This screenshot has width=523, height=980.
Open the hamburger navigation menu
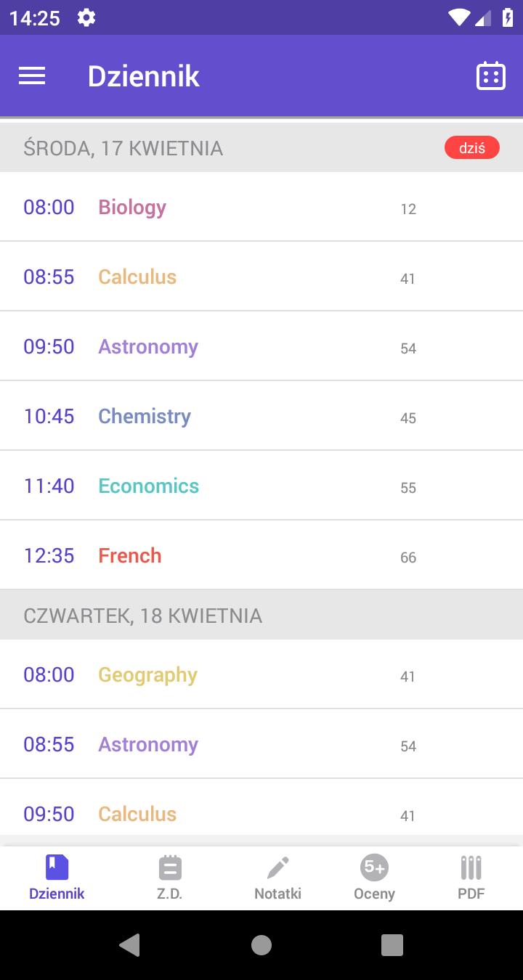coord(32,76)
